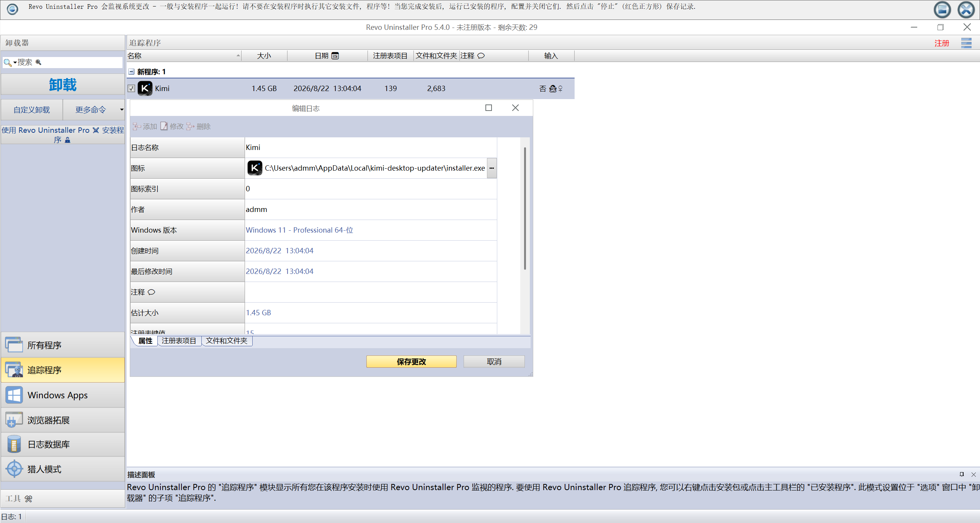Expand the Tools section header
This screenshot has height=523, width=980.
pos(63,499)
